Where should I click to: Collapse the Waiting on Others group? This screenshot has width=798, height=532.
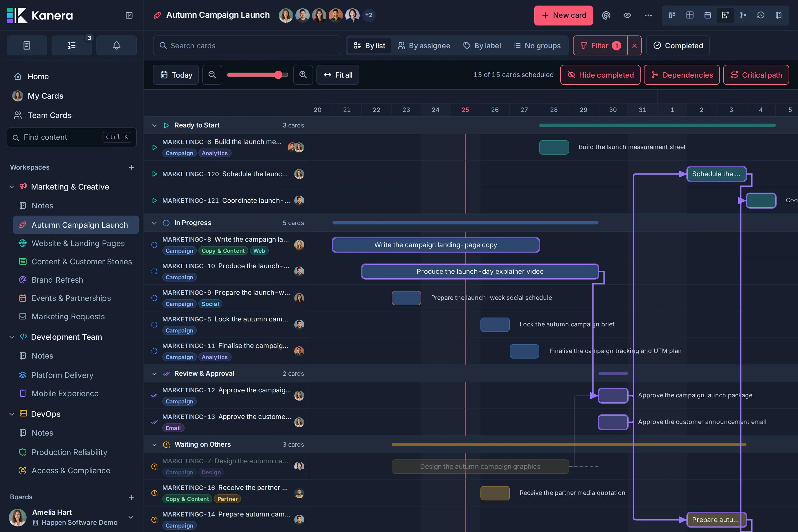(154, 444)
